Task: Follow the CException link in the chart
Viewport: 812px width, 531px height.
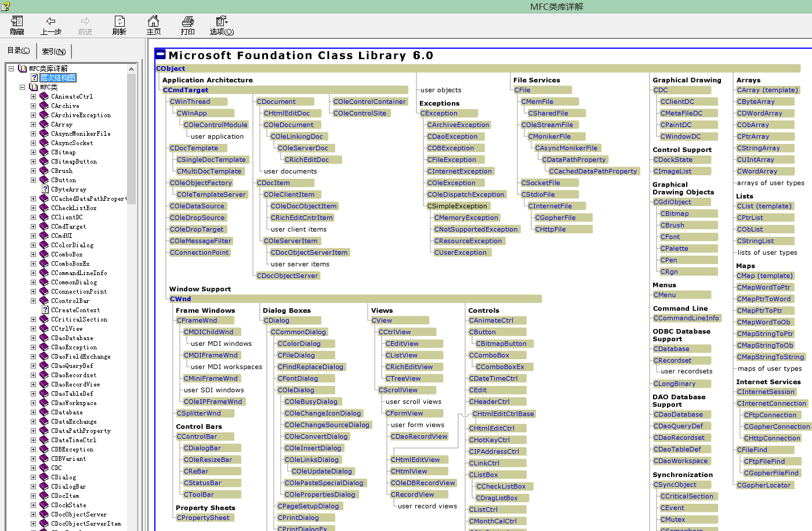Action: pyautogui.click(x=439, y=113)
